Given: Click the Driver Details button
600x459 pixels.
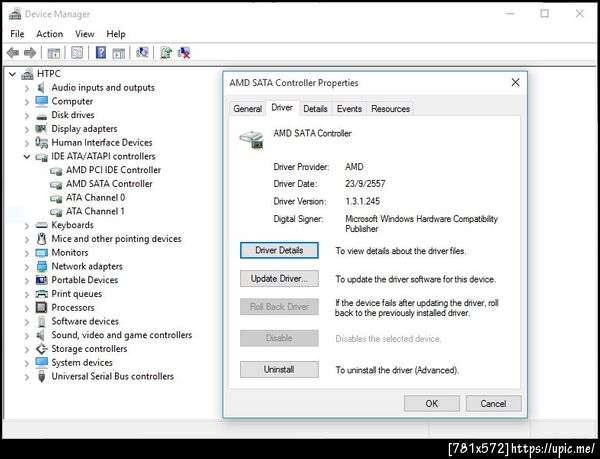Looking at the screenshot, I should (x=279, y=251).
